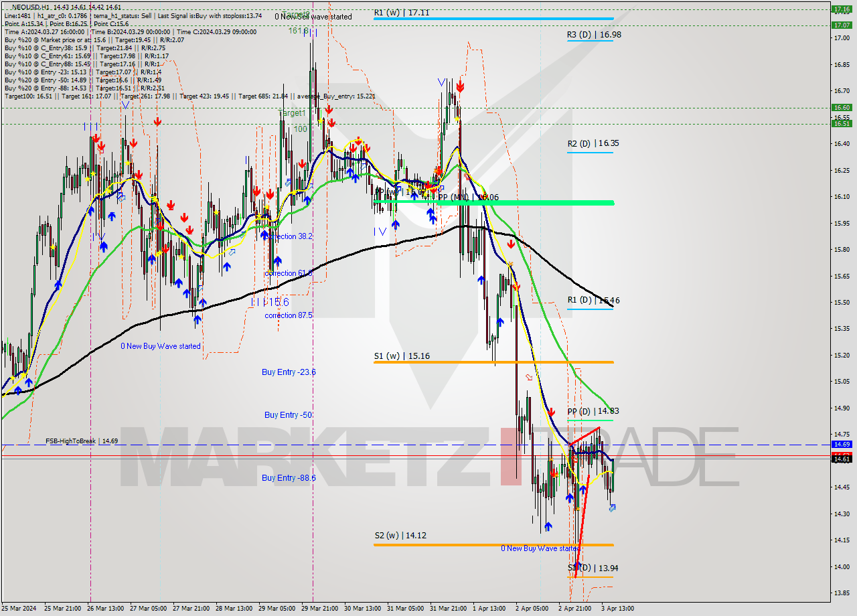Click the 'S1 (w) | 15.16' support label
This screenshot has width=857, height=616.
tap(402, 356)
